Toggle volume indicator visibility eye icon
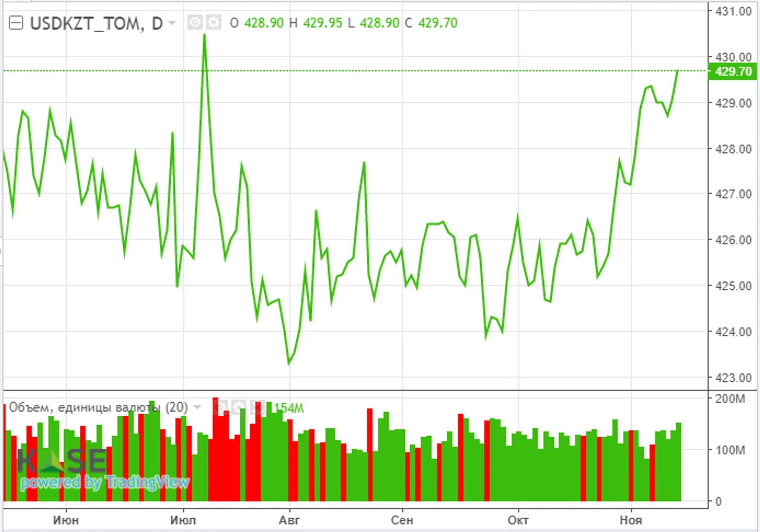 pyautogui.click(x=220, y=407)
